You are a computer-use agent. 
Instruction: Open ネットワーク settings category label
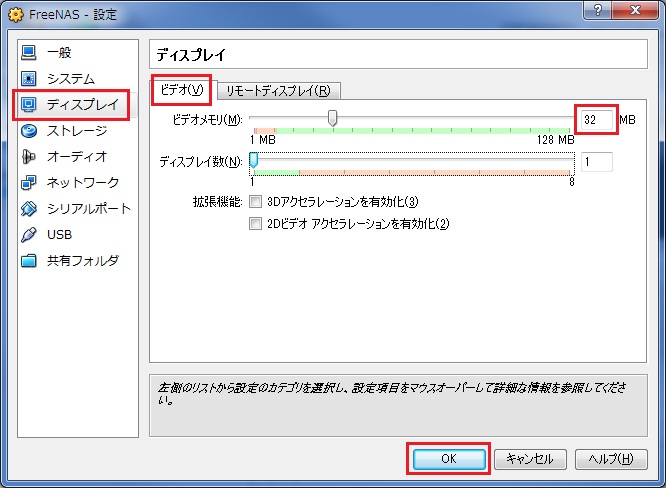(x=83, y=183)
